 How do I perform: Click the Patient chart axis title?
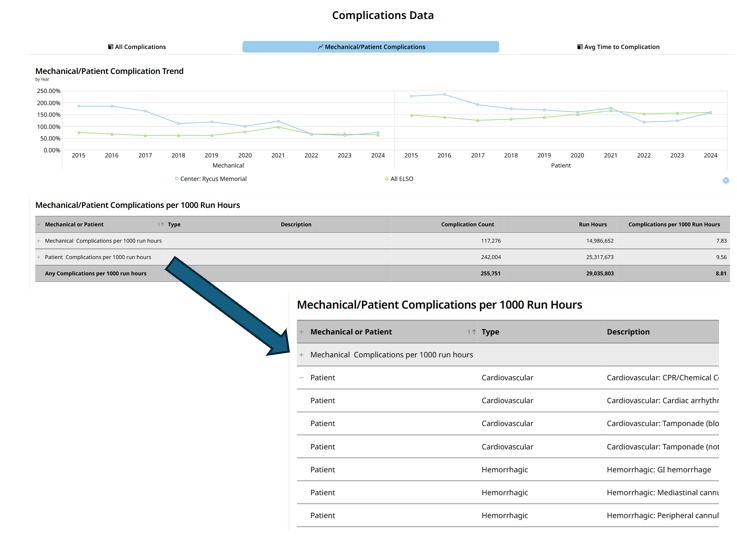point(561,165)
